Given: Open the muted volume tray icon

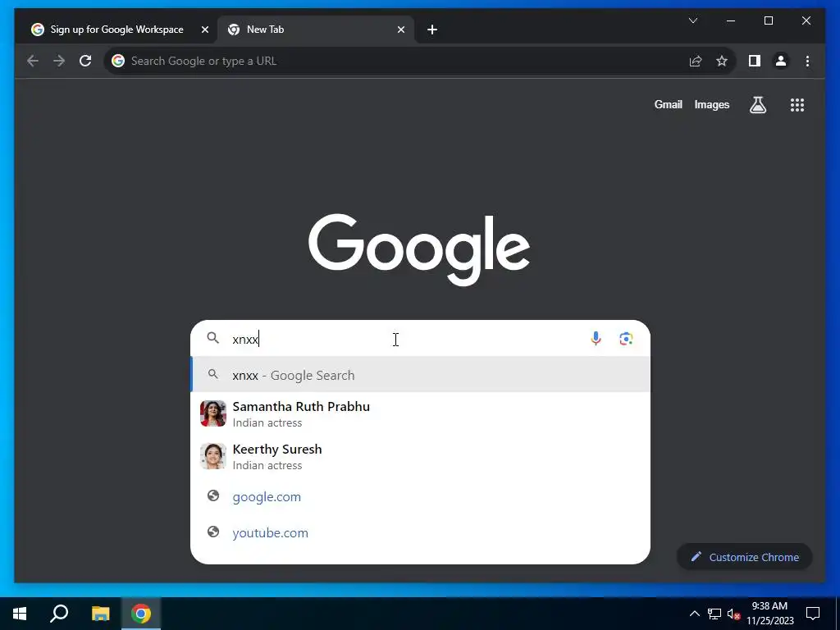Looking at the screenshot, I should [x=733, y=614].
